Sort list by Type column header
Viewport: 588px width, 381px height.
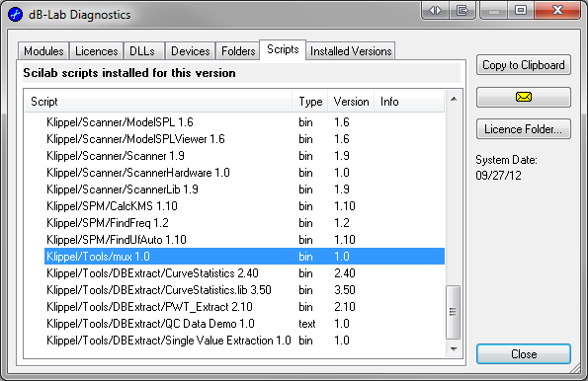pos(310,102)
